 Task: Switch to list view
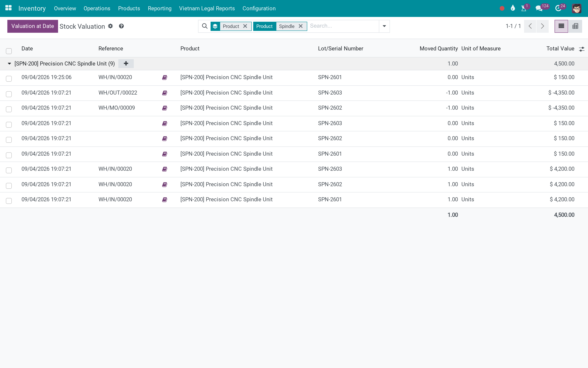pos(561,26)
